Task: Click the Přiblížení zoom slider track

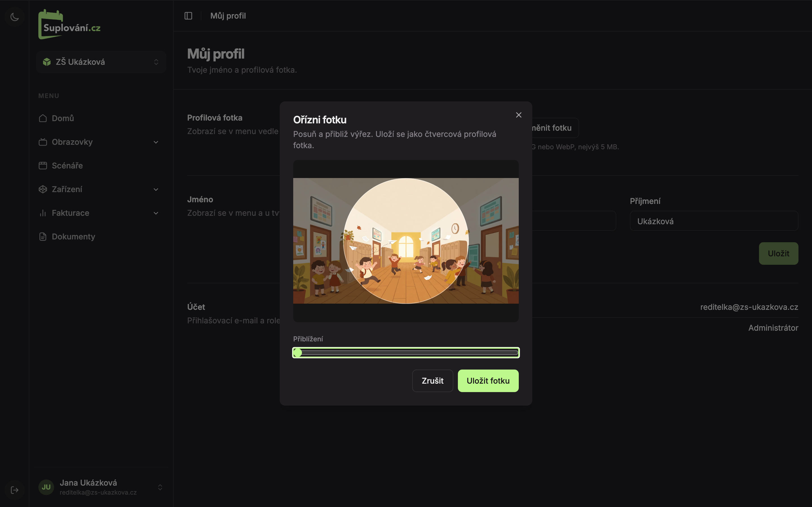Action: pos(406,352)
